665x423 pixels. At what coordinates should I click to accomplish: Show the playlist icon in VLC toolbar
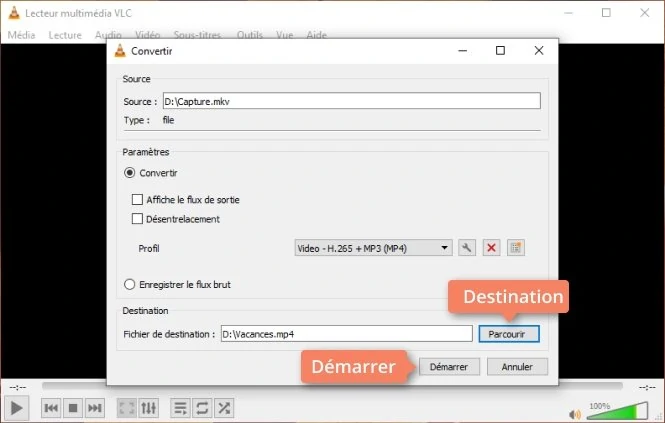tap(180, 408)
